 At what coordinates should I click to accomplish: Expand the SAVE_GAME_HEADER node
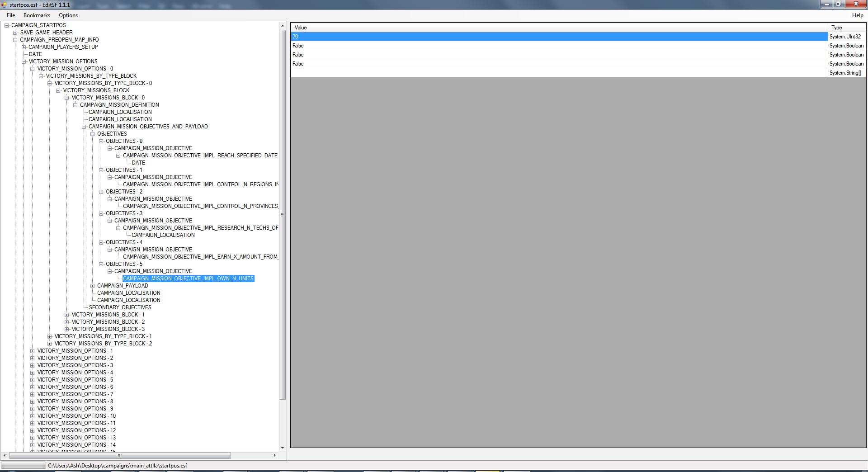point(15,33)
